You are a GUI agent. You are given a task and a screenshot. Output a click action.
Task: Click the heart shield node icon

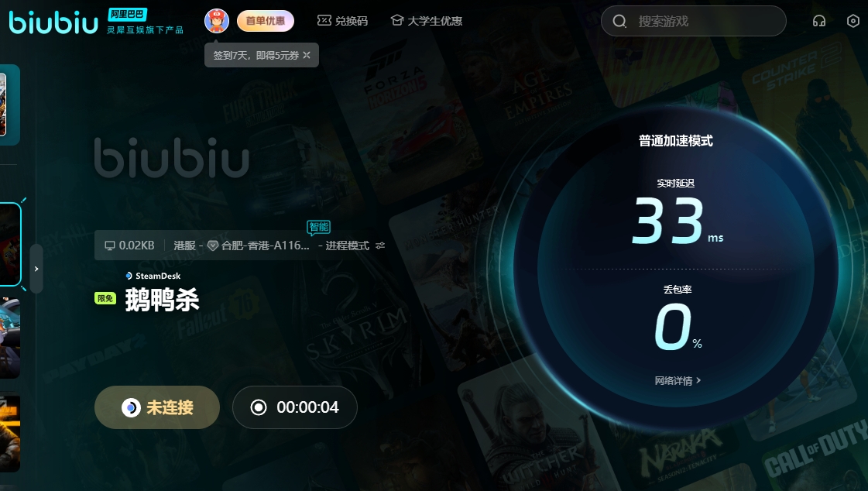click(213, 245)
